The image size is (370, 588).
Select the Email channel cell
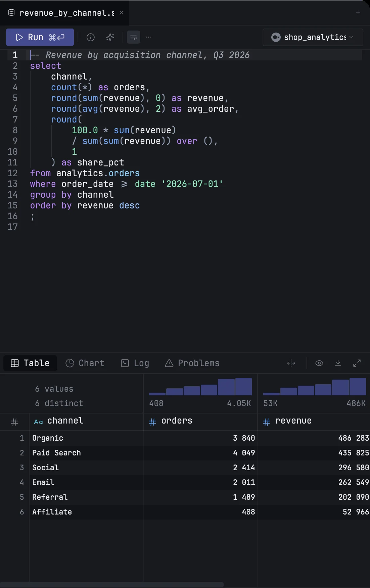pyautogui.click(x=86, y=482)
